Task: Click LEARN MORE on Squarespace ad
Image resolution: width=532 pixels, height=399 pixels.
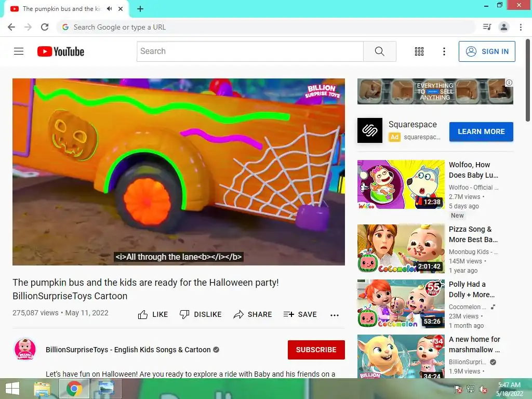Action: (x=481, y=131)
